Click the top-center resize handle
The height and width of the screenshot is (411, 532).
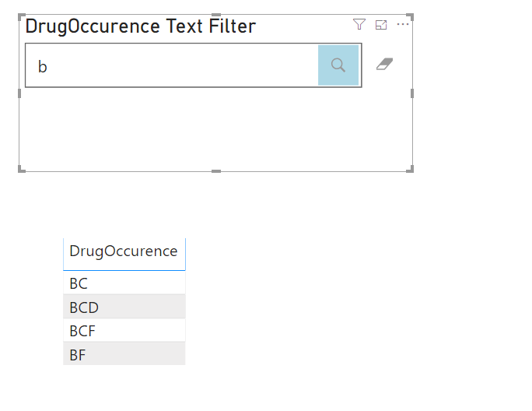216,16
